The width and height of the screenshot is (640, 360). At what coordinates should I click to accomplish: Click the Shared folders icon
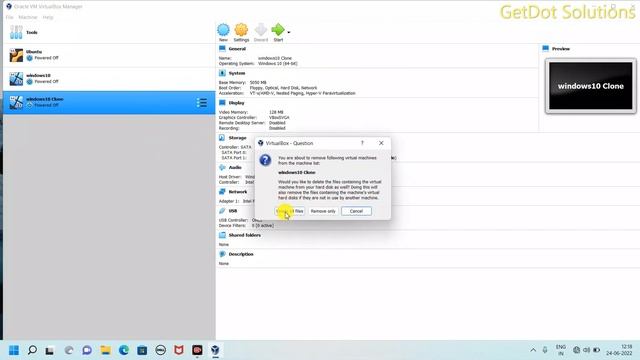(x=222, y=235)
